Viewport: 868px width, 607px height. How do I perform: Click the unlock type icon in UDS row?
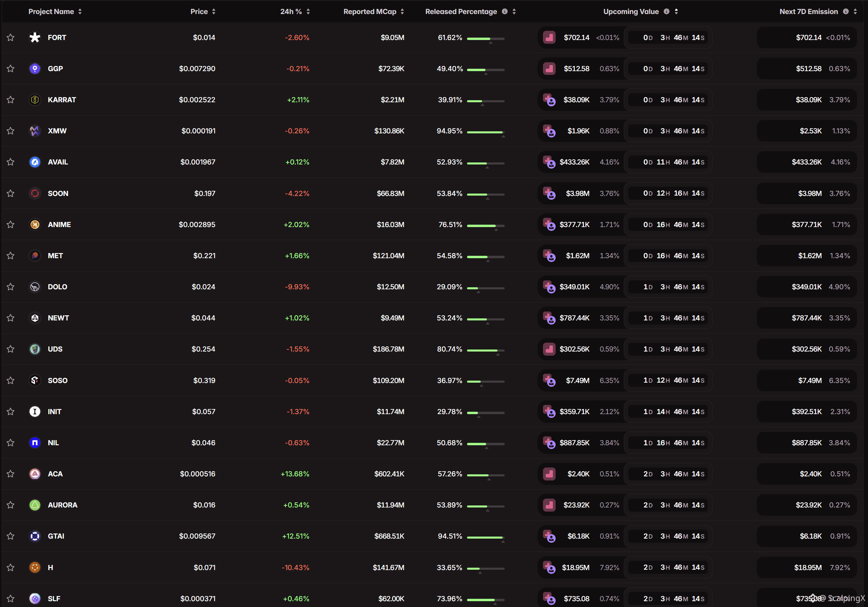coord(549,349)
